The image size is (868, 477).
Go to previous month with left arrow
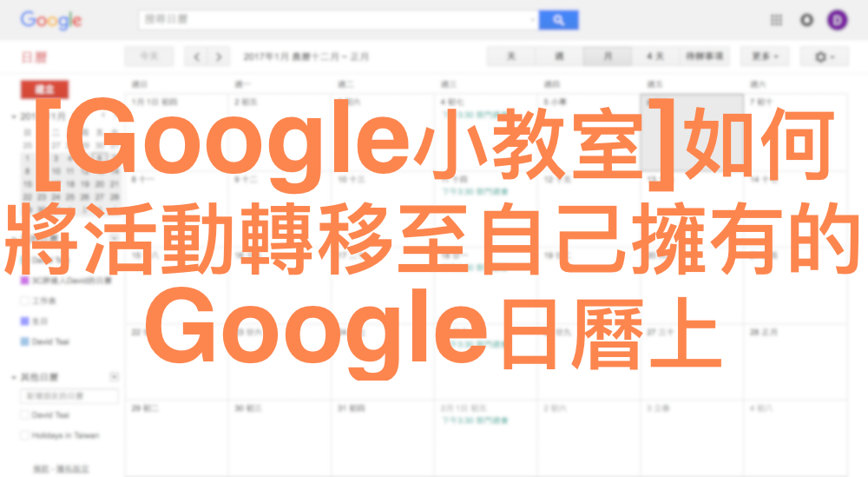pos(196,56)
